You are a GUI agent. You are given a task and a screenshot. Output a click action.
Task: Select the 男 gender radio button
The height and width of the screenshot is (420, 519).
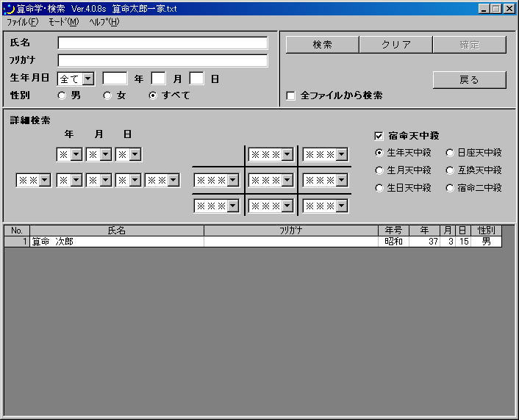point(62,95)
